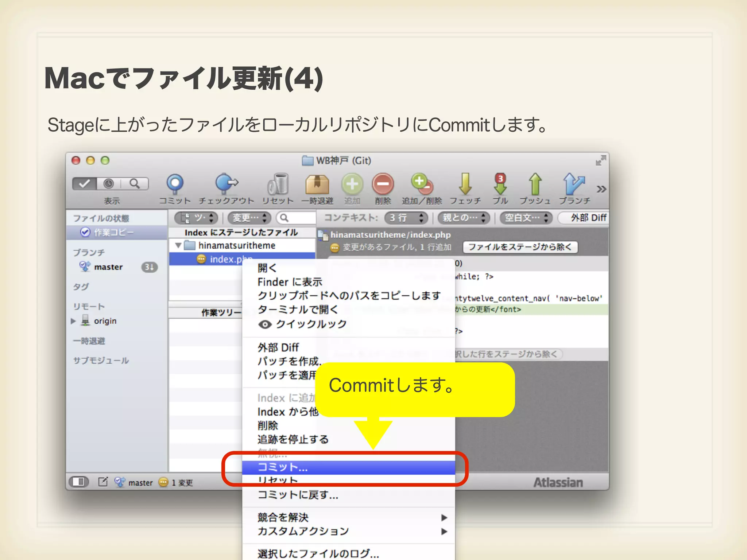Choose Finder に表示 from the context menu
The height and width of the screenshot is (560, 747).
(x=290, y=282)
